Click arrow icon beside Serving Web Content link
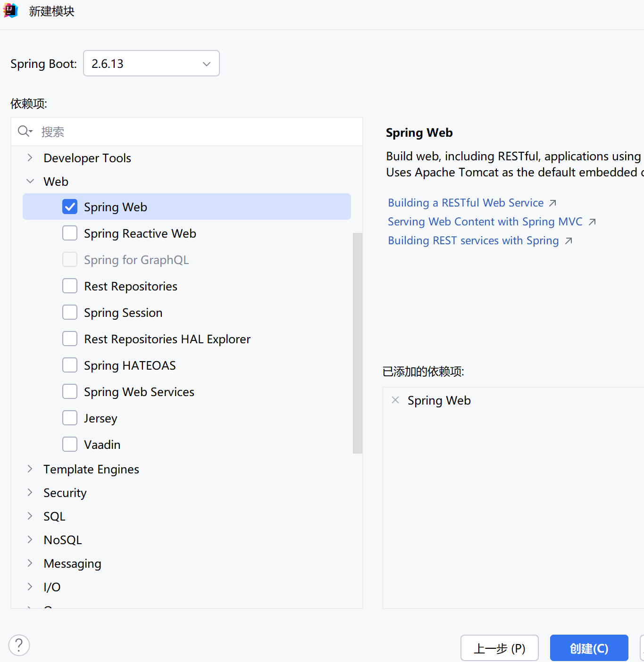 coord(592,222)
